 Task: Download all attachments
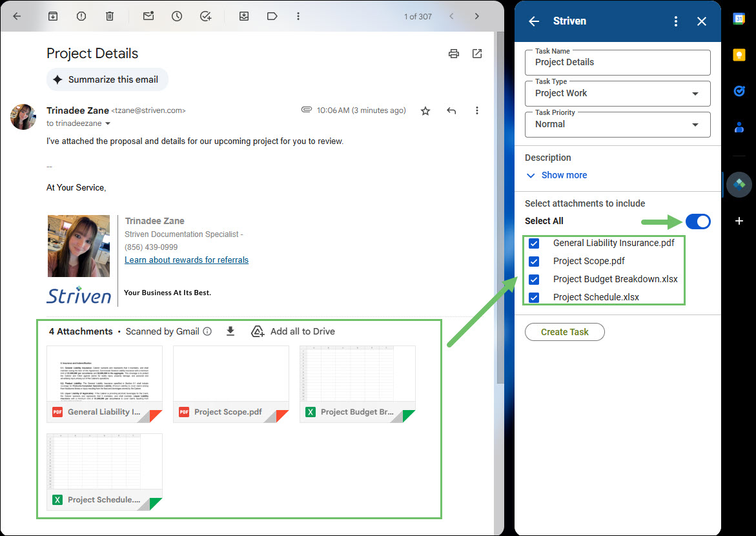pos(230,331)
